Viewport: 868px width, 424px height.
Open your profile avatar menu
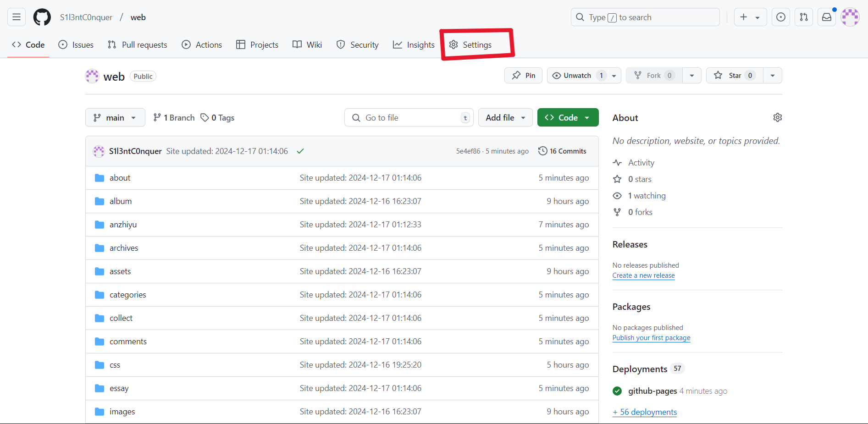(x=850, y=17)
